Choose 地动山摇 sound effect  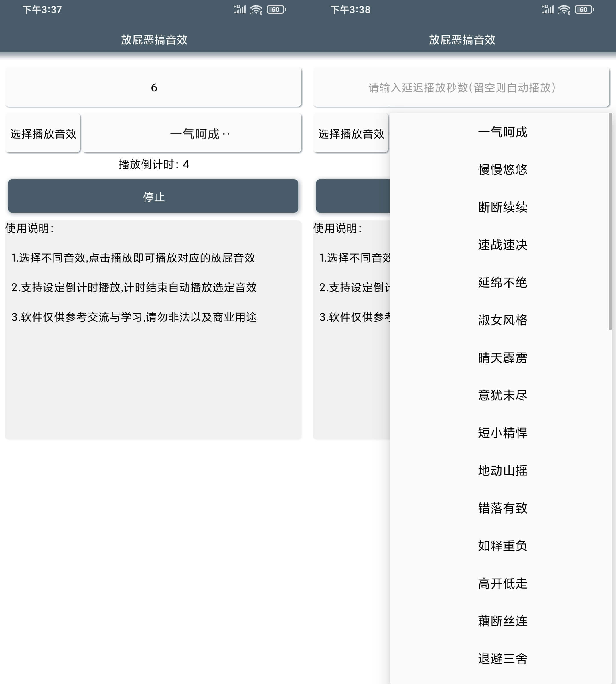click(502, 471)
